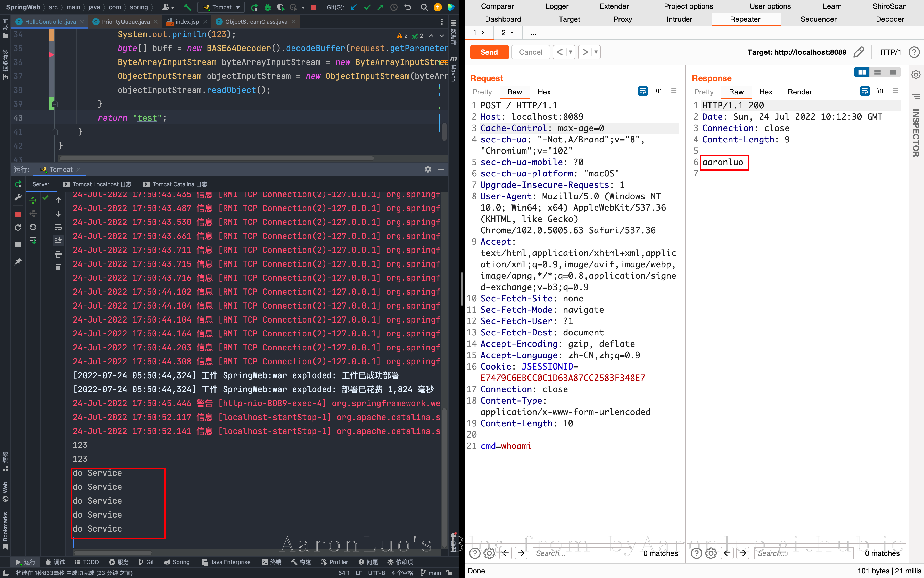Stop Tomcat with the red square toolbar icon

(x=313, y=7)
